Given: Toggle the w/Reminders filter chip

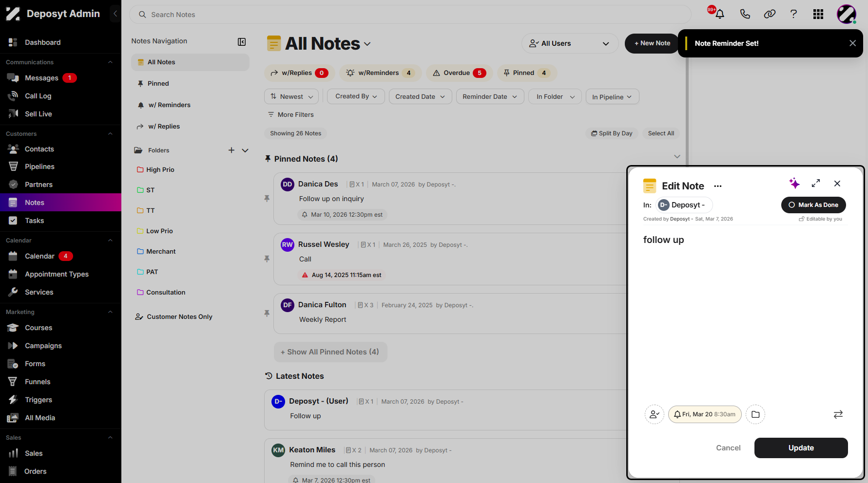Looking at the screenshot, I should pos(381,73).
